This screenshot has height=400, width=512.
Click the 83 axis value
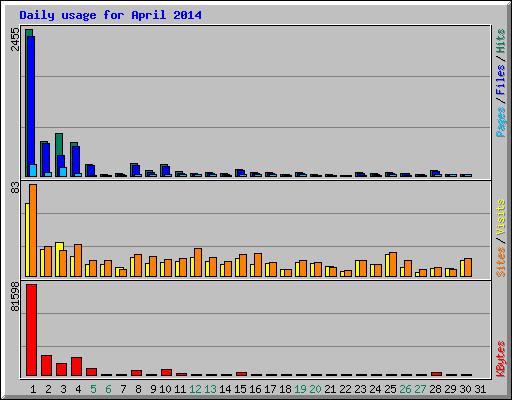click(x=15, y=188)
